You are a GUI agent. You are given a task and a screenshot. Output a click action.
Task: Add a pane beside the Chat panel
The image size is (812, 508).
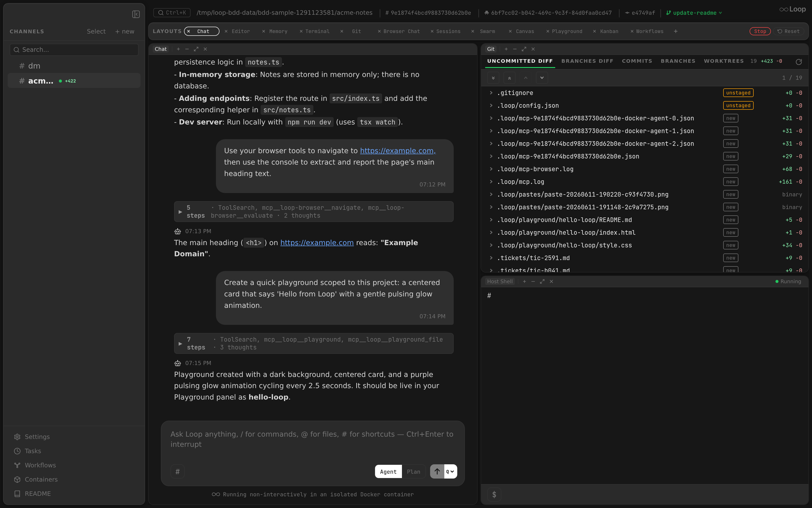tap(178, 49)
